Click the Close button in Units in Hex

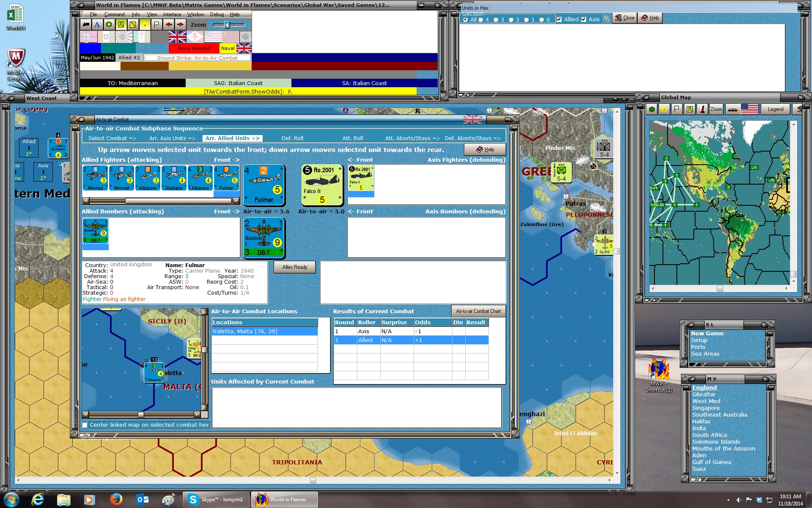(x=625, y=18)
